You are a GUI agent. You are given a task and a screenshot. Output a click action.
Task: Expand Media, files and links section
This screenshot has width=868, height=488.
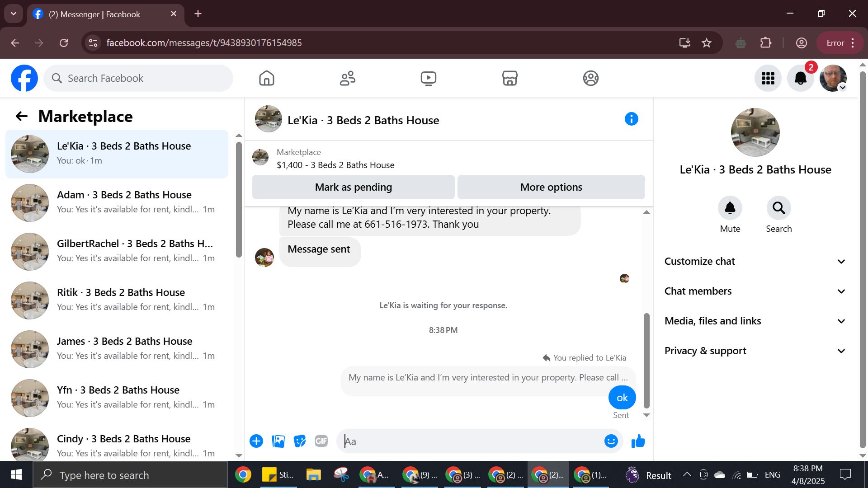pyautogui.click(x=755, y=321)
